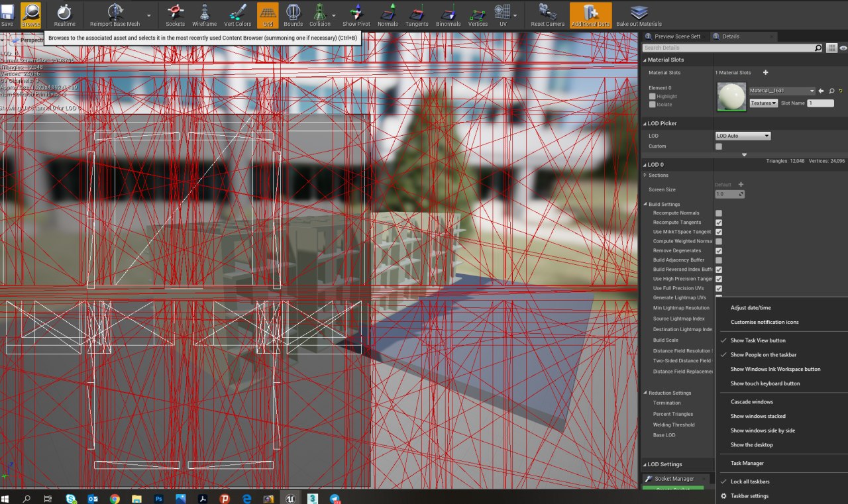Click Reimport Base Mesh icon
848x504 pixels.
coord(115,15)
